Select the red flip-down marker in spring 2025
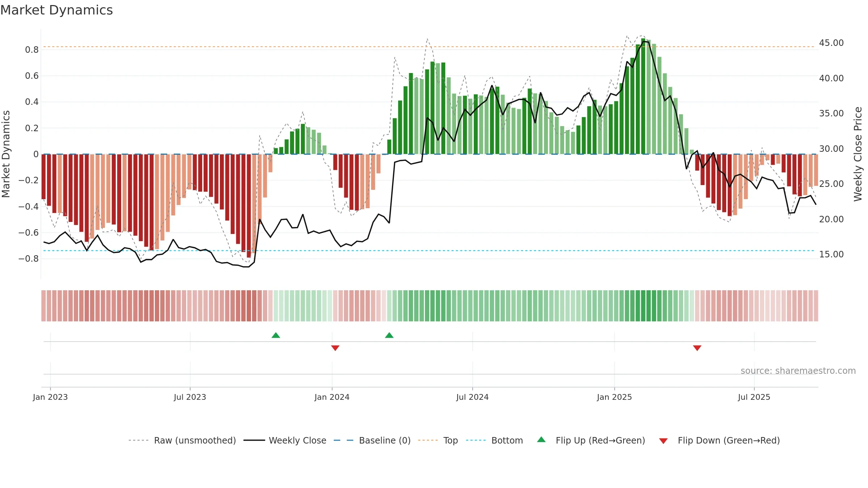 pyautogui.click(x=697, y=348)
